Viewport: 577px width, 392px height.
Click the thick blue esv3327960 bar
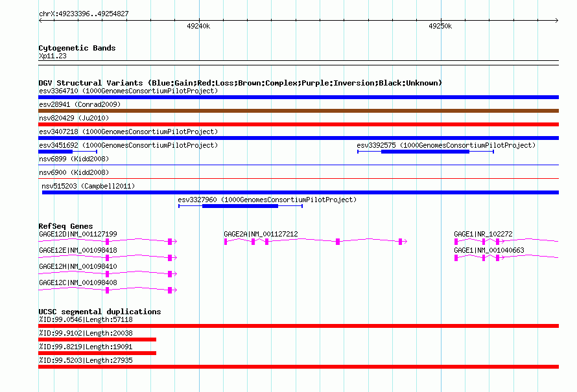tap(240, 206)
